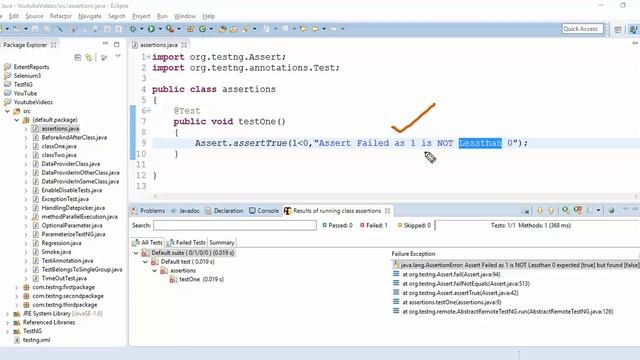The height and width of the screenshot is (360, 640).
Task: Fold the testOne method at line 6
Action: click(x=149, y=111)
